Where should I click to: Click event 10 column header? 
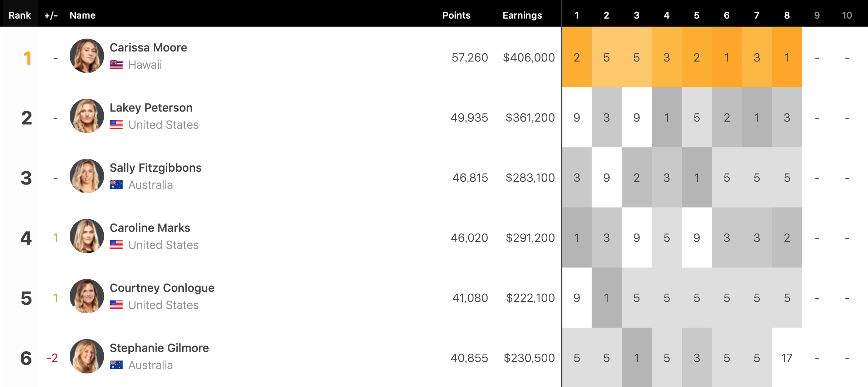point(847,15)
